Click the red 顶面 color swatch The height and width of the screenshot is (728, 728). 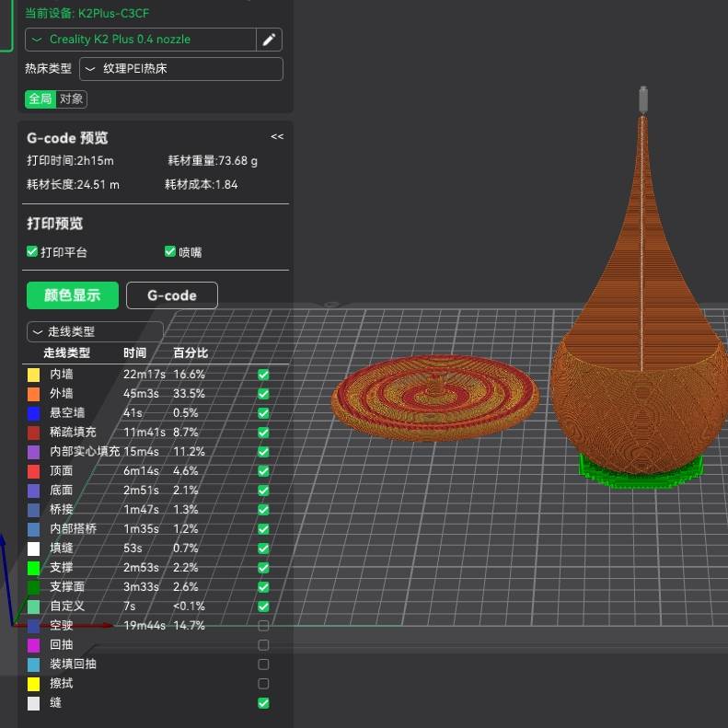pos(33,471)
